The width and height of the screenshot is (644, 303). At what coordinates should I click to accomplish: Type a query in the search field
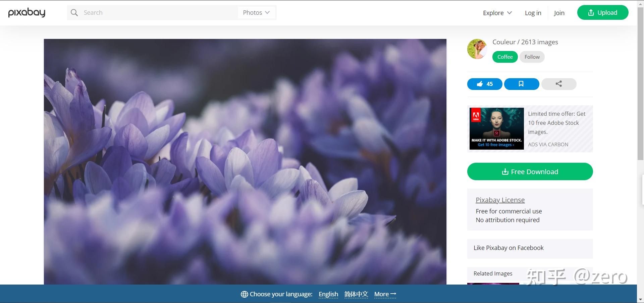click(x=151, y=12)
